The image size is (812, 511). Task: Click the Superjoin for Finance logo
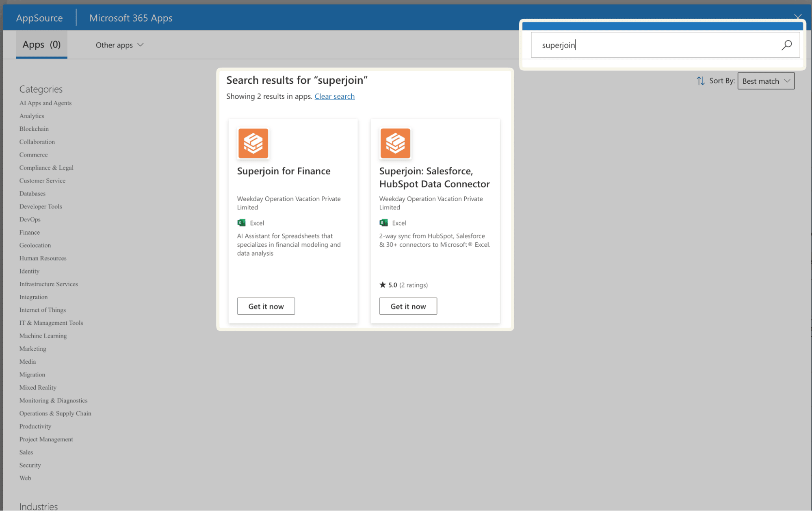pos(253,144)
